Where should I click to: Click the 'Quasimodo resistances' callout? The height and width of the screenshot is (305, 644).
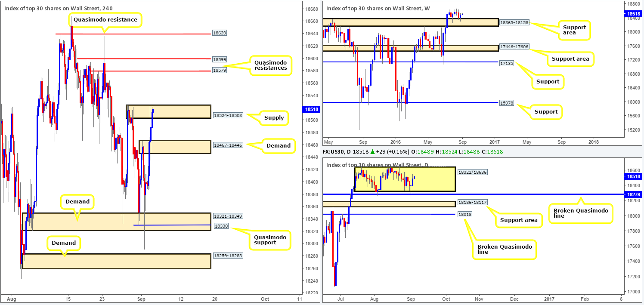(x=270, y=65)
